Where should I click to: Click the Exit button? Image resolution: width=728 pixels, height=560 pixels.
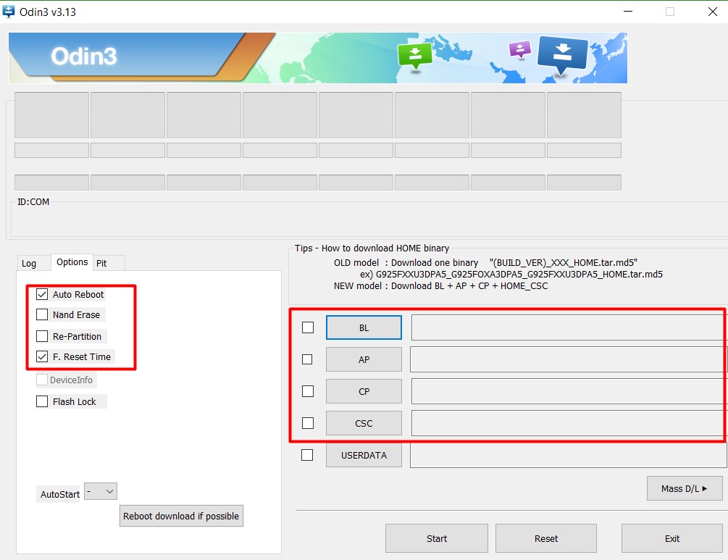[x=671, y=538]
